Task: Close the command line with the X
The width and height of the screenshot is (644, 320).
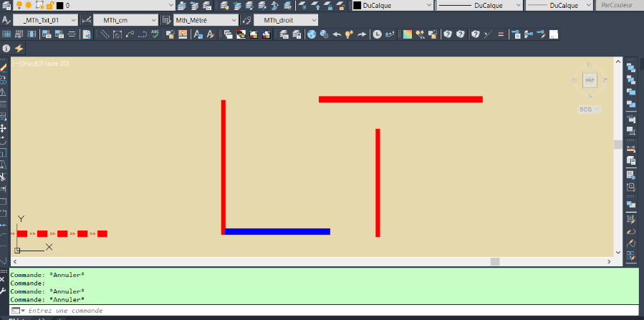Action: click(x=3, y=279)
